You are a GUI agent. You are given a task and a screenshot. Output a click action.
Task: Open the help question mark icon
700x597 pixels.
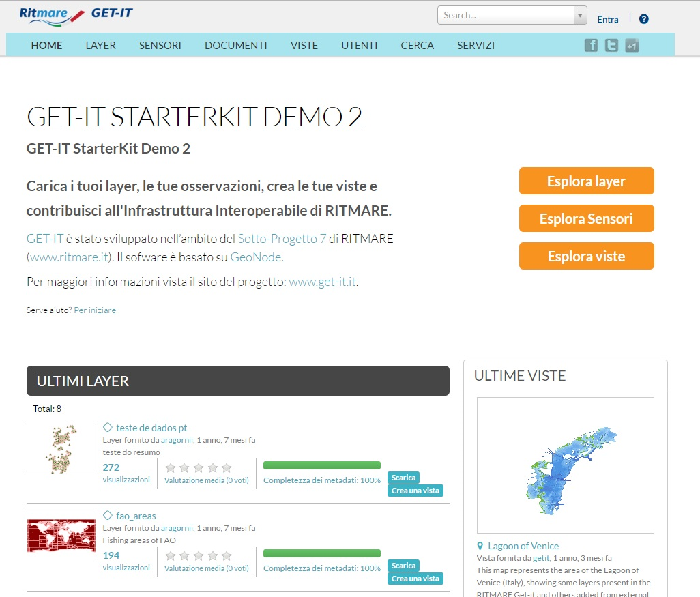(644, 18)
